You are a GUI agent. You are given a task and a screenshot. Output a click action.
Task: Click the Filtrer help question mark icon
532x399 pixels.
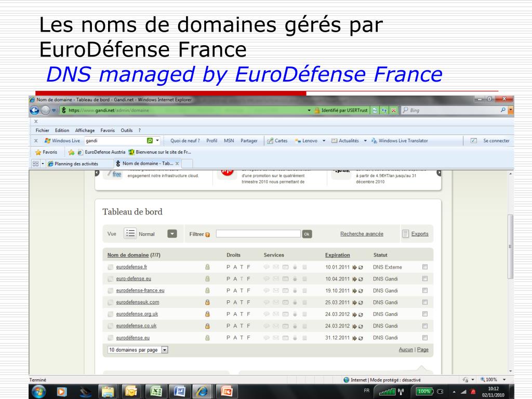click(208, 234)
